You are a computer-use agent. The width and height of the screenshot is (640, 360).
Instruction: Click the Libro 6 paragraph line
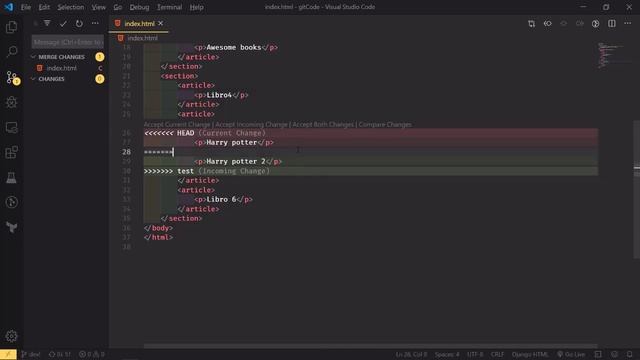223,200
